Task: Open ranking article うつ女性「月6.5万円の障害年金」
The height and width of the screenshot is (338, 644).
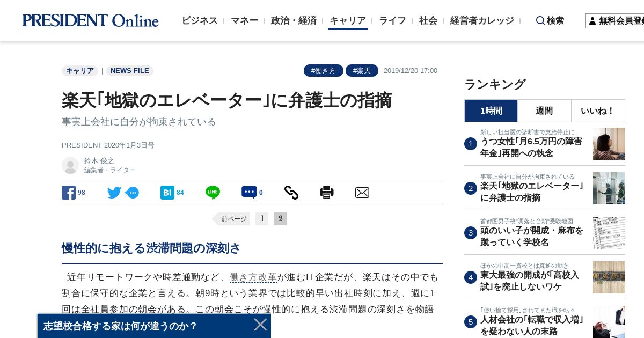Action: click(x=531, y=148)
